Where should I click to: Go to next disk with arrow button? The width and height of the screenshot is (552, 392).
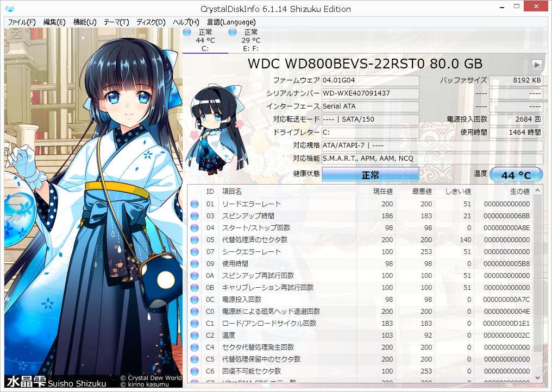tap(537, 65)
